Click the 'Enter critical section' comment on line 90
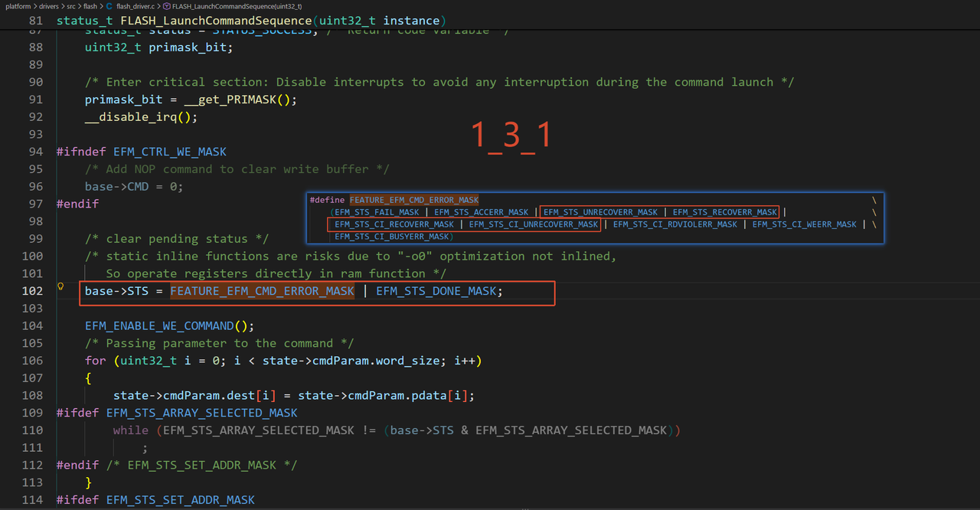 point(439,82)
